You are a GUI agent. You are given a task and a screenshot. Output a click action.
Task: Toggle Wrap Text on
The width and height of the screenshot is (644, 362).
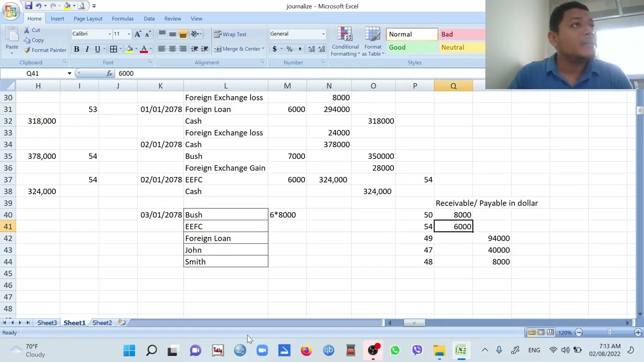[x=230, y=34]
